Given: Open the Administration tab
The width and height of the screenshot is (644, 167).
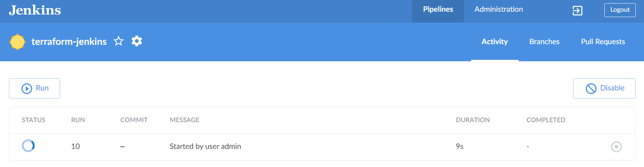Looking at the screenshot, I should 498,9.
